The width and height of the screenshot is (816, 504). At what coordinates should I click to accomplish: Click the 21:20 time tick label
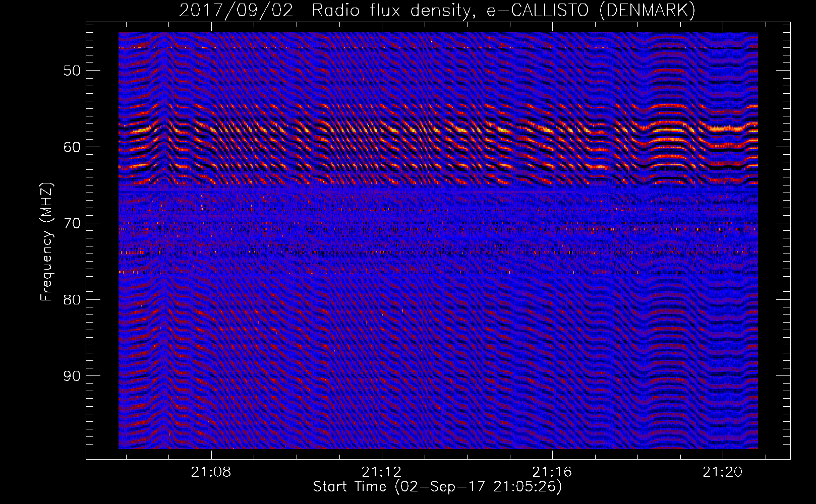pos(723,472)
